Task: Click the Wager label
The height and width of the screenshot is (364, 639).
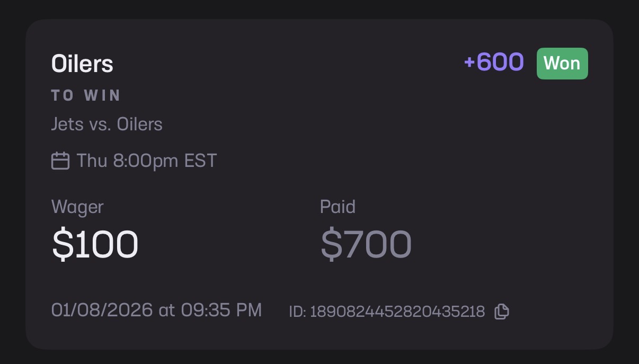Action: pos(77,207)
